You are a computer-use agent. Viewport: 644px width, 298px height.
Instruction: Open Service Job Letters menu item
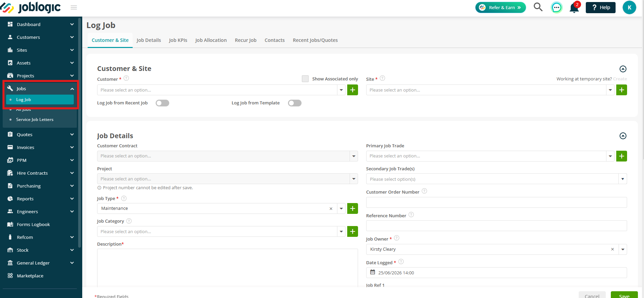click(35, 120)
